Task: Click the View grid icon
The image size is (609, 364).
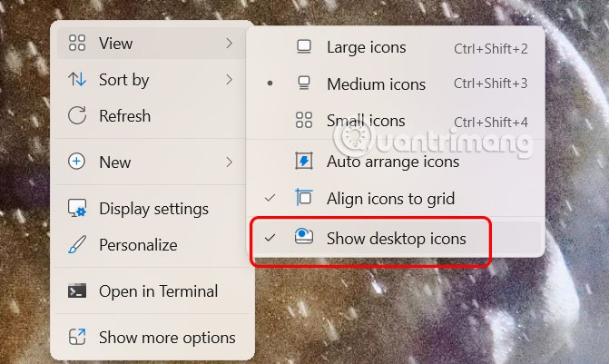Action: [77, 43]
